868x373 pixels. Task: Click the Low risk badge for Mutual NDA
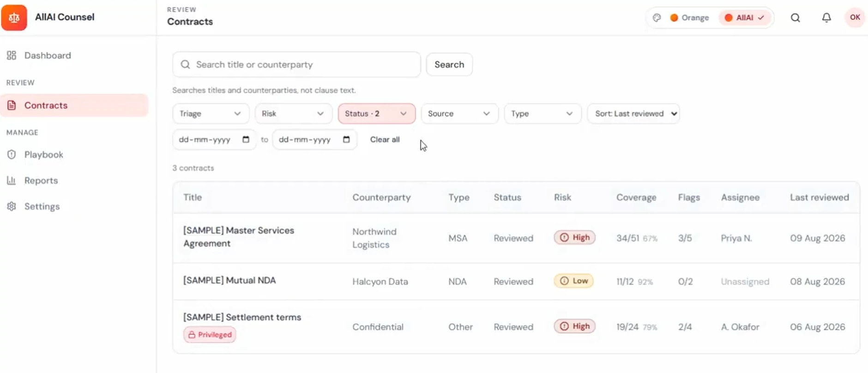point(573,281)
